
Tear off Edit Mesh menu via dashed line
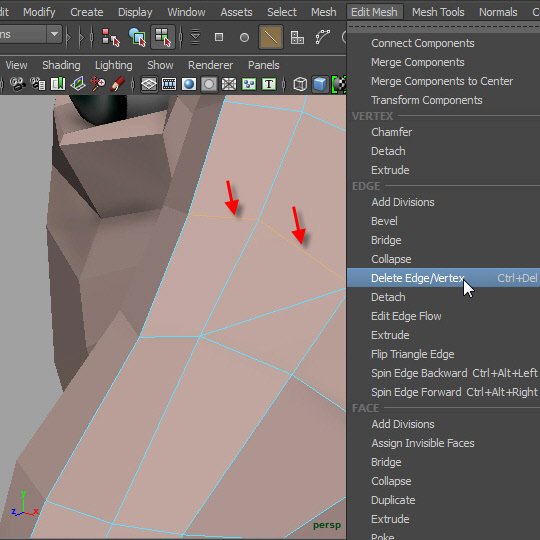[444, 27]
